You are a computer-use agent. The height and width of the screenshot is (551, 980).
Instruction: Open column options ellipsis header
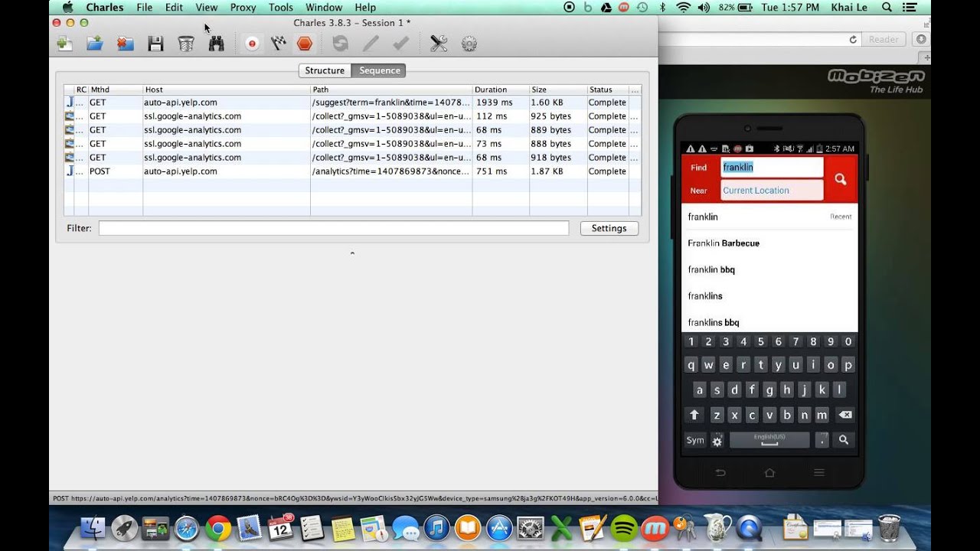[635, 90]
